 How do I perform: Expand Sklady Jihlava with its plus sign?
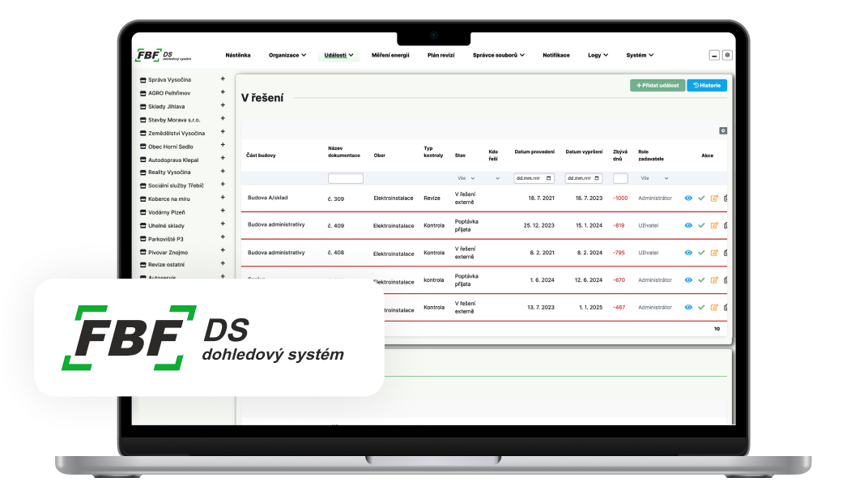click(223, 105)
